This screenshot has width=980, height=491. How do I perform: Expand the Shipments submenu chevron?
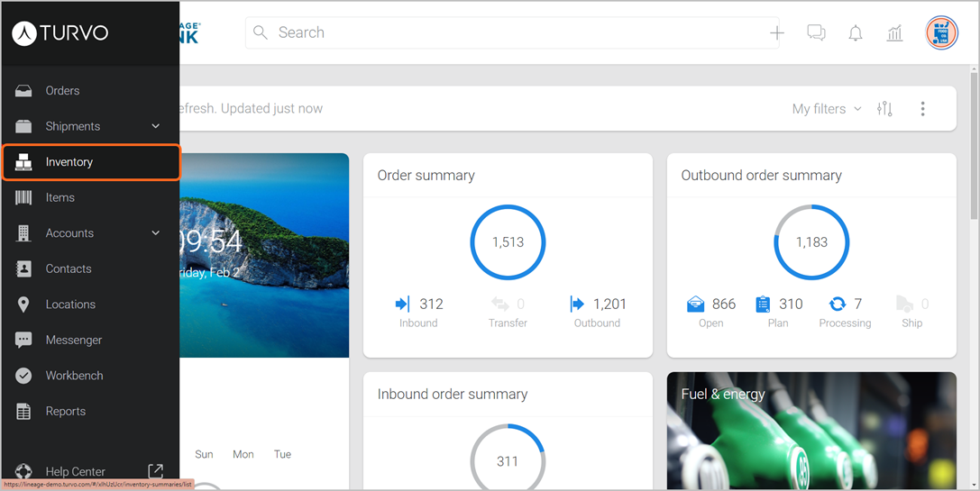click(x=155, y=126)
